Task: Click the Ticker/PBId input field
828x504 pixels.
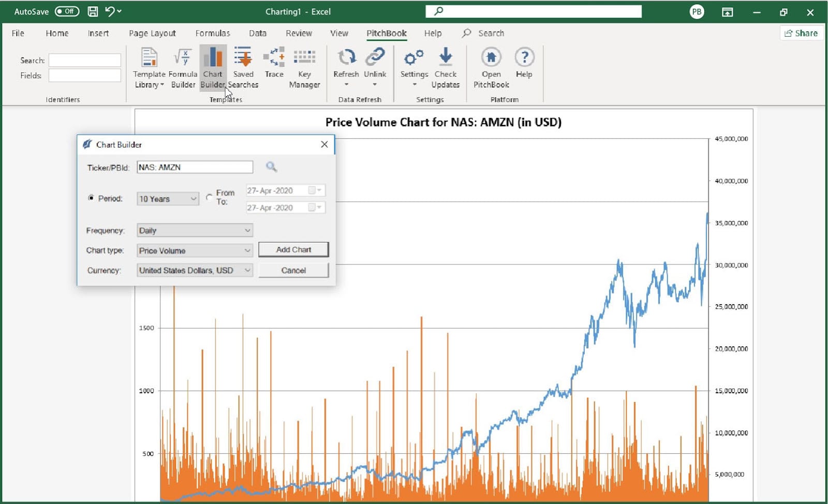Action: pyautogui.click(x=195, y=167)
